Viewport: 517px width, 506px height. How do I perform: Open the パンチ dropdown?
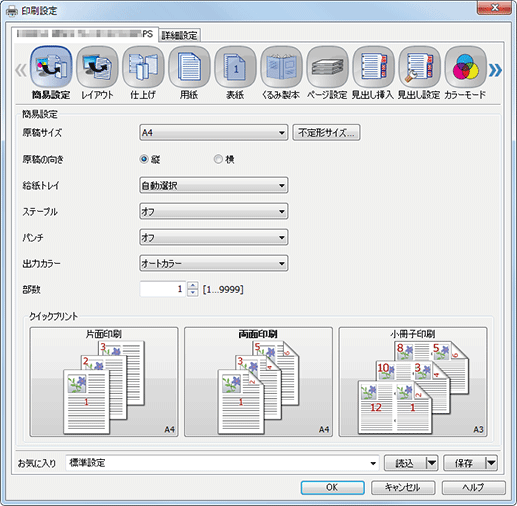[213, 237]
